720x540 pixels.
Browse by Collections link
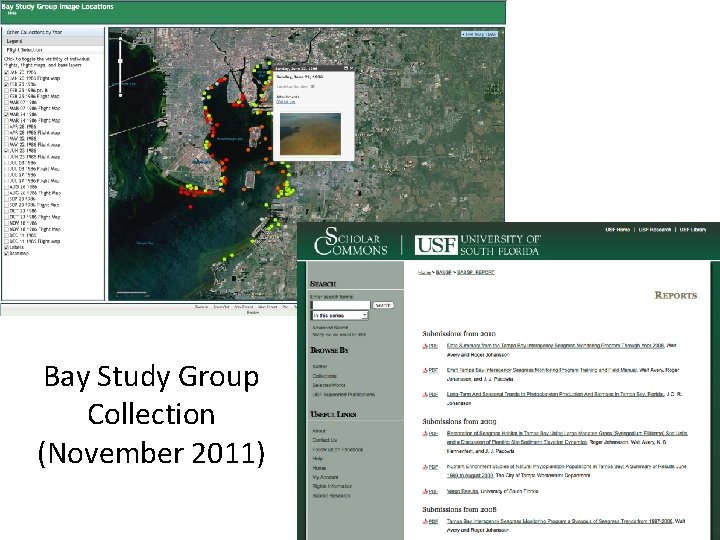(x=325, y=376)
